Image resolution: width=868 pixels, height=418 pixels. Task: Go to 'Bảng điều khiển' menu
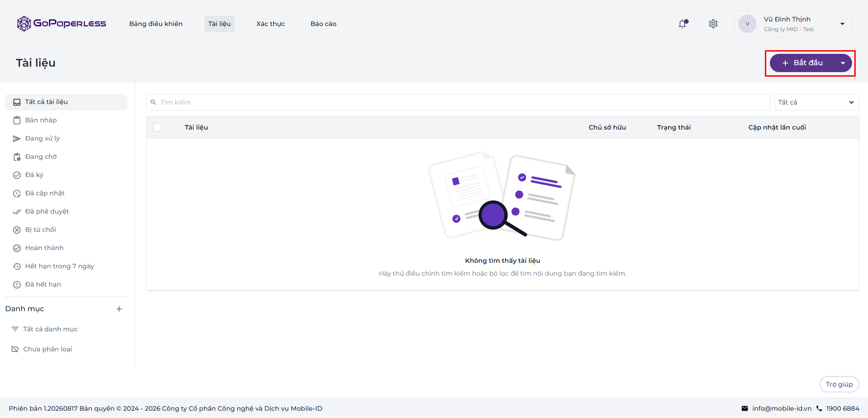pos(156,24)
